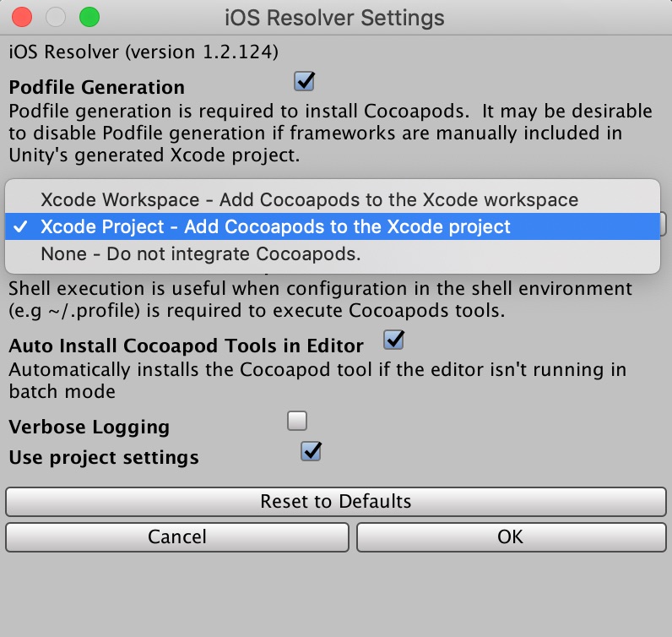Click the iOS Resolver version 1.2.124 text
Image resolution: width=672 pixels, height=637 pixels.
144,52
